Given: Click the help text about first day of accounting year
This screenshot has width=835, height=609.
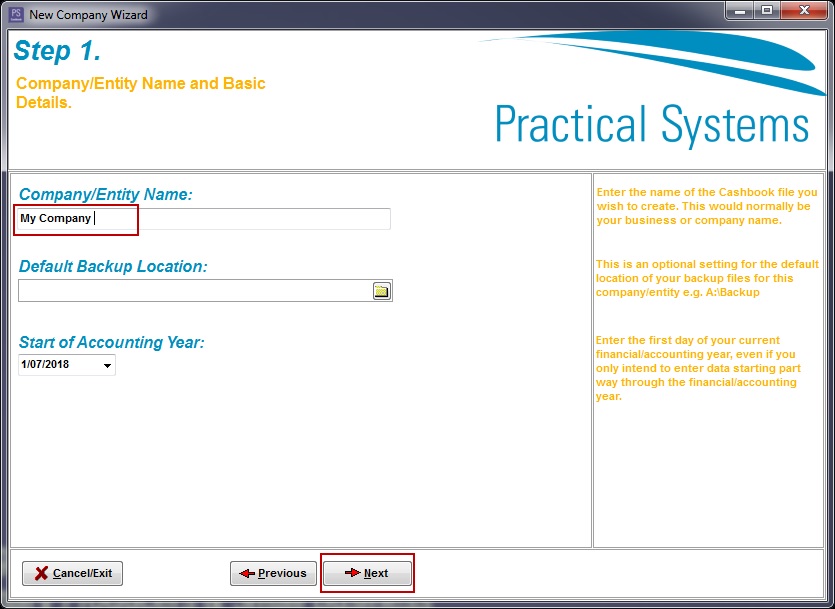Looking at the screenshot, I should (x=698, y=368).
